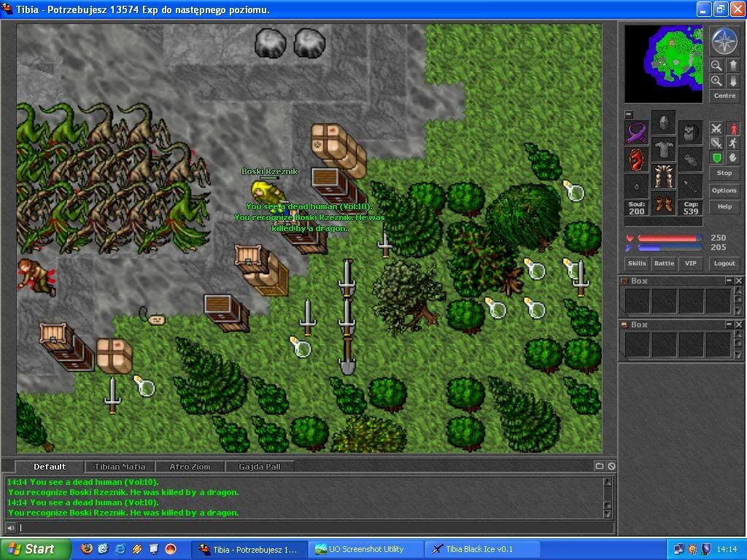The image size is (747, 560).
Task: Click the blue mana bar
Action: tap(670, 248)
